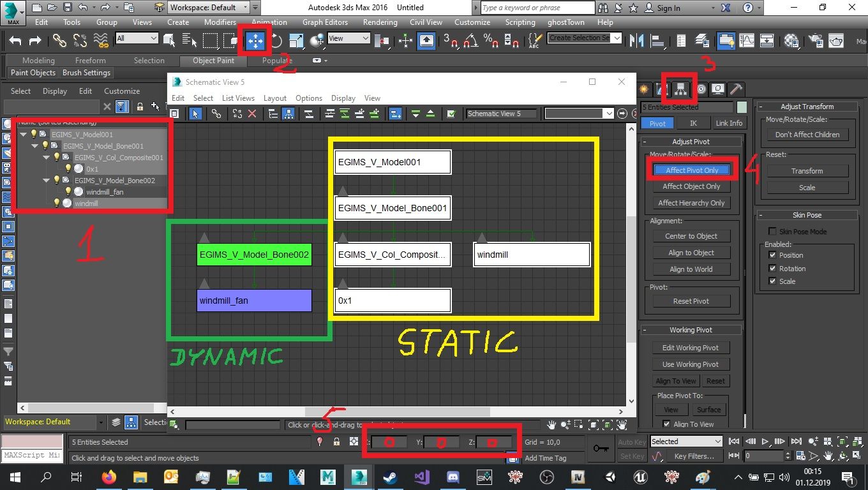Click the Don't Affect Children button
The height and width of the screenshot is (490, 868).
[807, 135]
